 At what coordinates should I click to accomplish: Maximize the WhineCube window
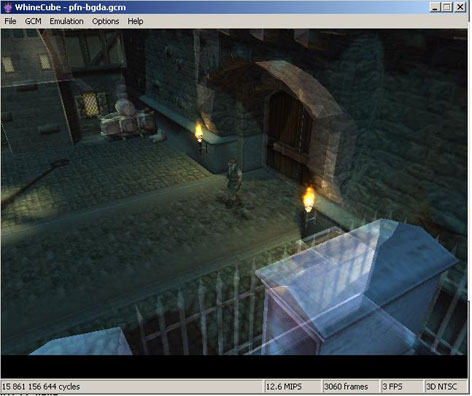tap(447, 7)
